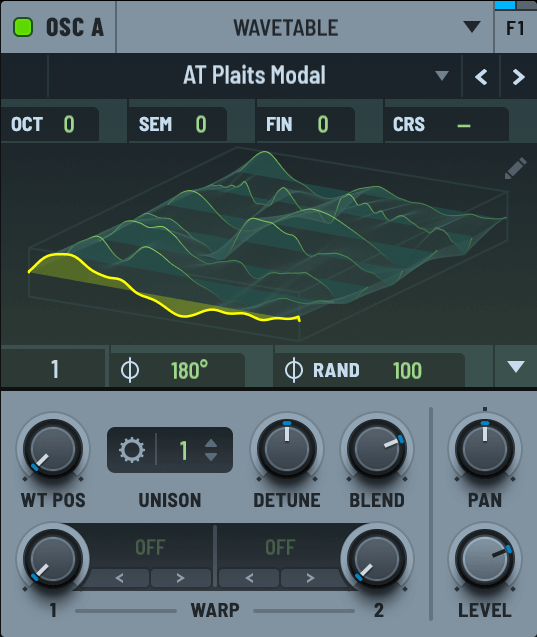Viewport: 537px width, 637px height.
Task: Click the phase symbol next to 180°
Action: [130, 370]
